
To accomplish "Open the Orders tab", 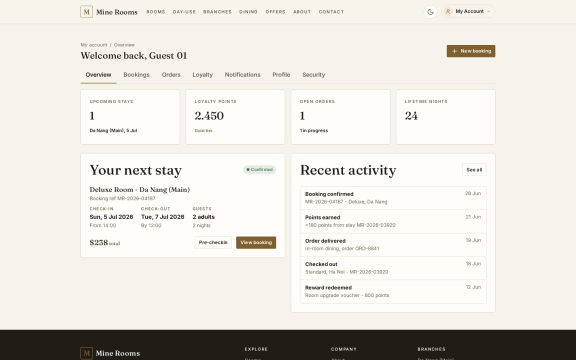I will (171, 75).
